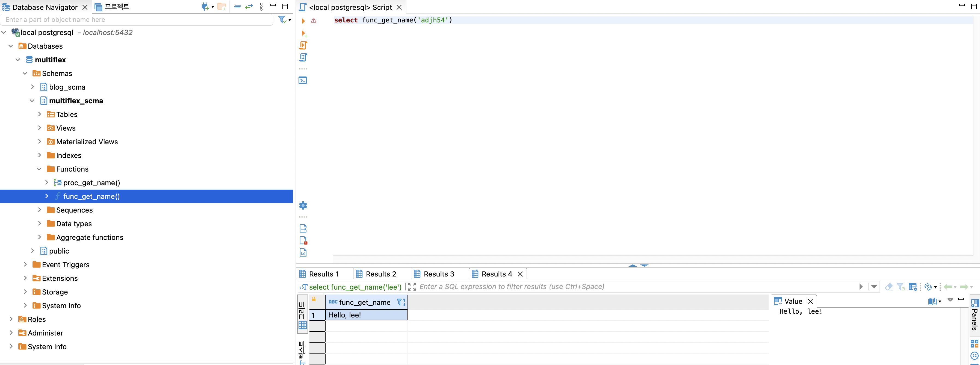Expand the Tables folder

tap(39, 114)
